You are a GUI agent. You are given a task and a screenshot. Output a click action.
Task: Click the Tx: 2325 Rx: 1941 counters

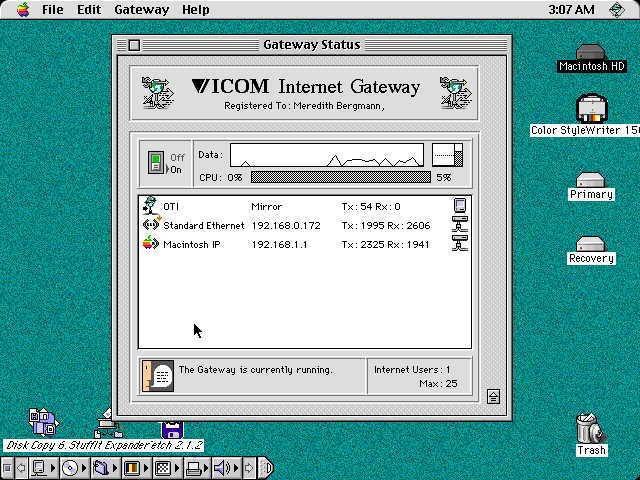click(x=385, y=244)
